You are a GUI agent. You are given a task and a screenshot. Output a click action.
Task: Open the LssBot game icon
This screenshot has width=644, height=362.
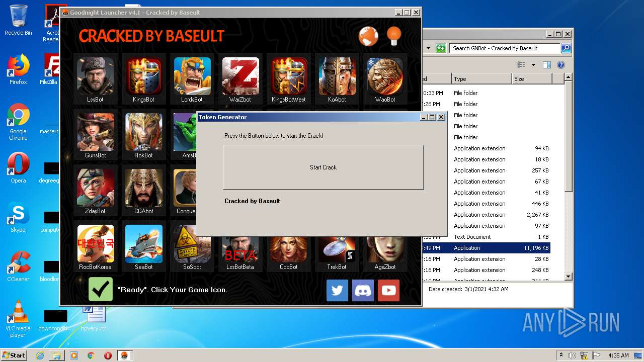pyautogui.click(x=95, y=76)
